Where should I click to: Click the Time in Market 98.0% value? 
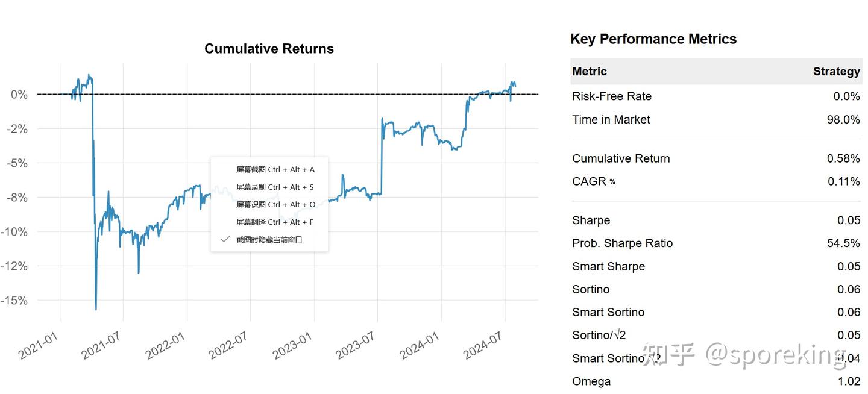[843, 120]
